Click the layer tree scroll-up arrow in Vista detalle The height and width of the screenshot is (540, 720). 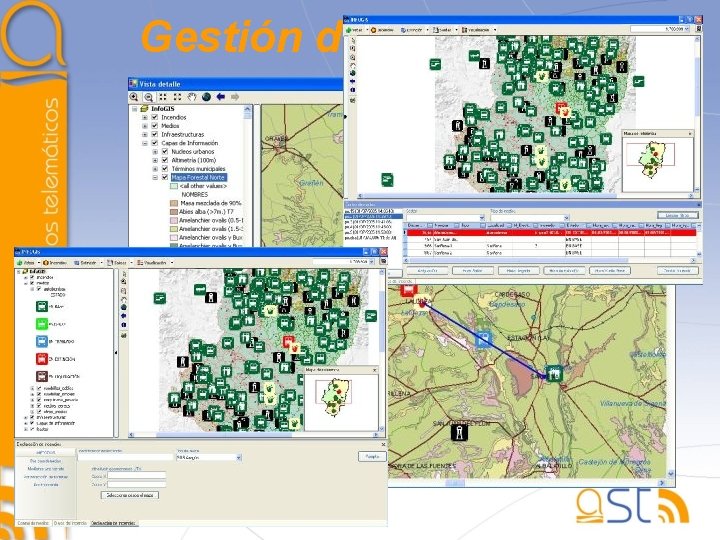point(248,109)
